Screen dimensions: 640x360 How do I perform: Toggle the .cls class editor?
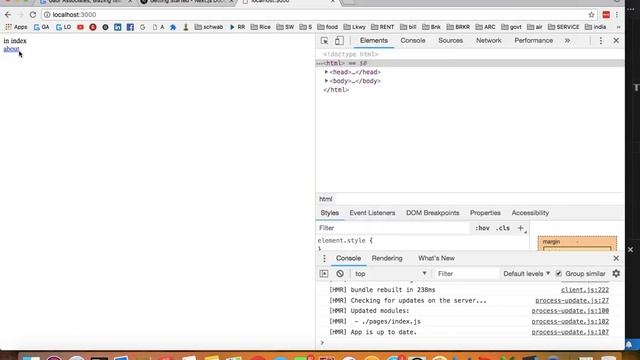point(503,228)
